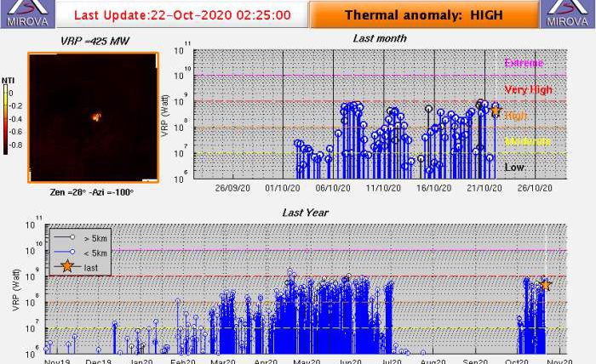Click the 'Extreme' threshold label
Image resolution: width=596 pixels, height=364 pixels.
pos(523,63)
